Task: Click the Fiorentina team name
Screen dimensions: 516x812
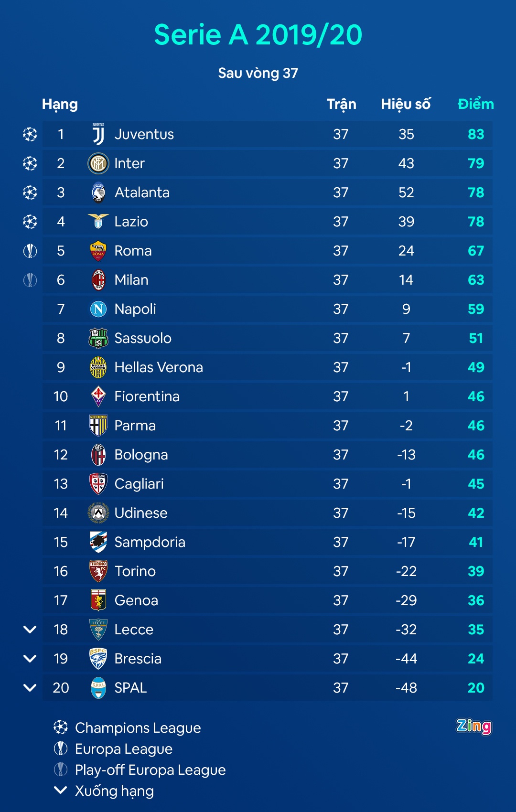Action: coord(147,396)
